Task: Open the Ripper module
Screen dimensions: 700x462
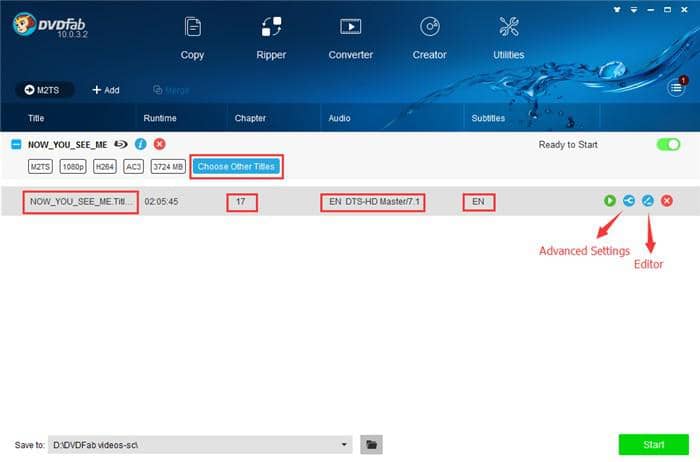Action: pyautogui.click(x=271, y=38)
